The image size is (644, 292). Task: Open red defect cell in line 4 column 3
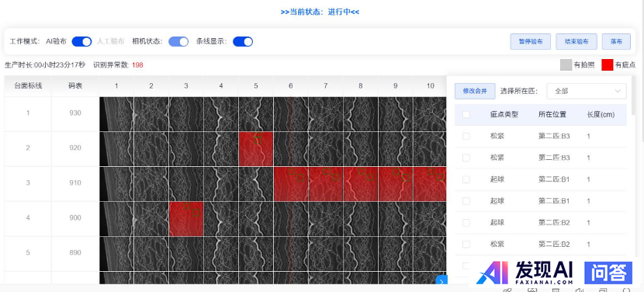186,219
